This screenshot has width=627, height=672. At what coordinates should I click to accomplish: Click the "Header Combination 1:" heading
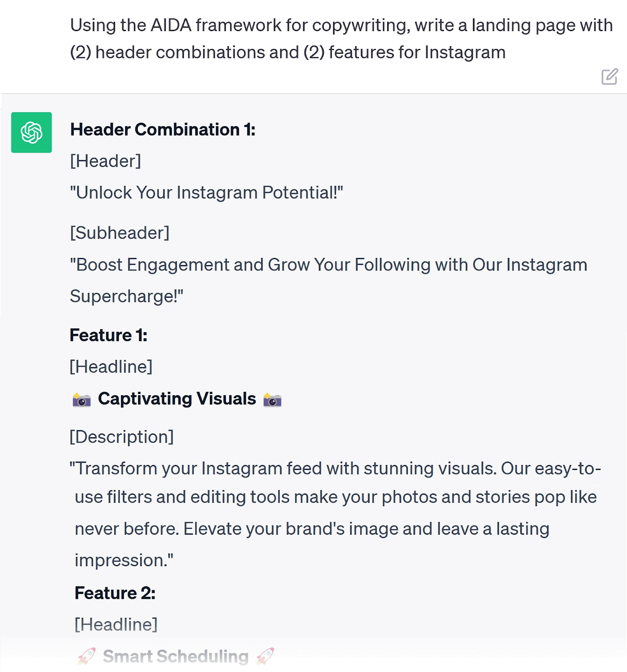click(x=163, y=129)
